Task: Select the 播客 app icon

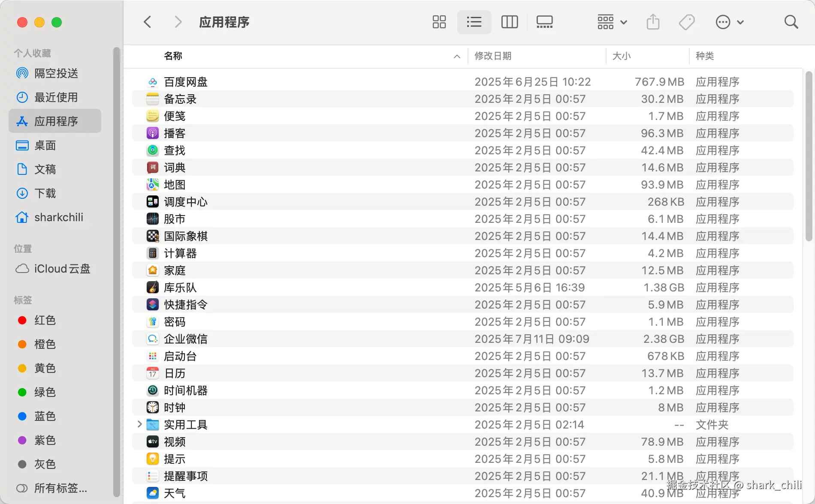Action: [x=153, y=133]
